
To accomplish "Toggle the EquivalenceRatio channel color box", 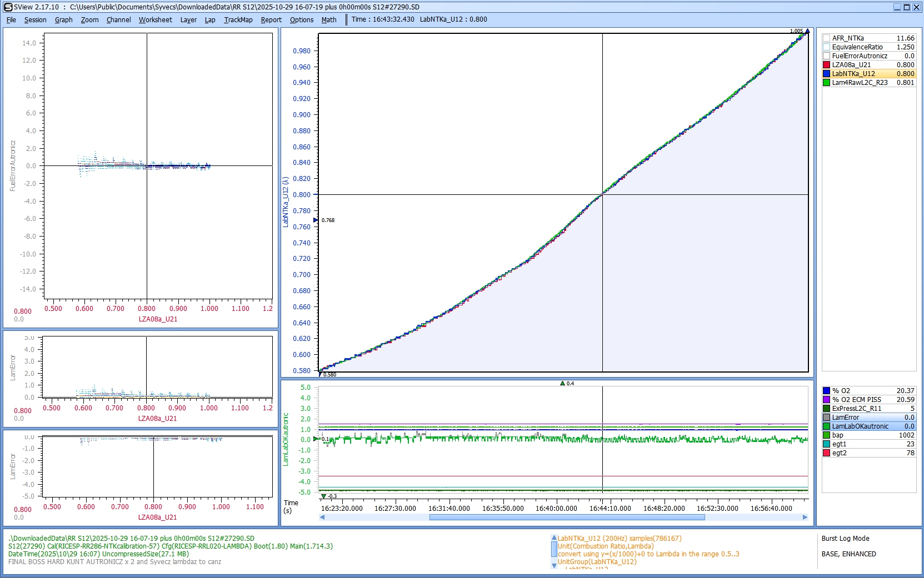I will (x=826, y=47).
